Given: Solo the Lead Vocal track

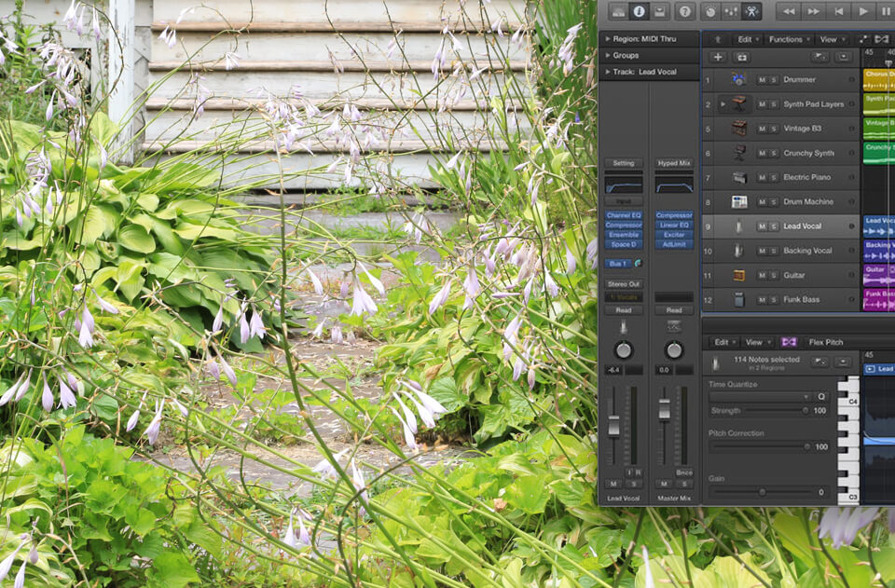Looking at the screenshot, I should (774, 226).
